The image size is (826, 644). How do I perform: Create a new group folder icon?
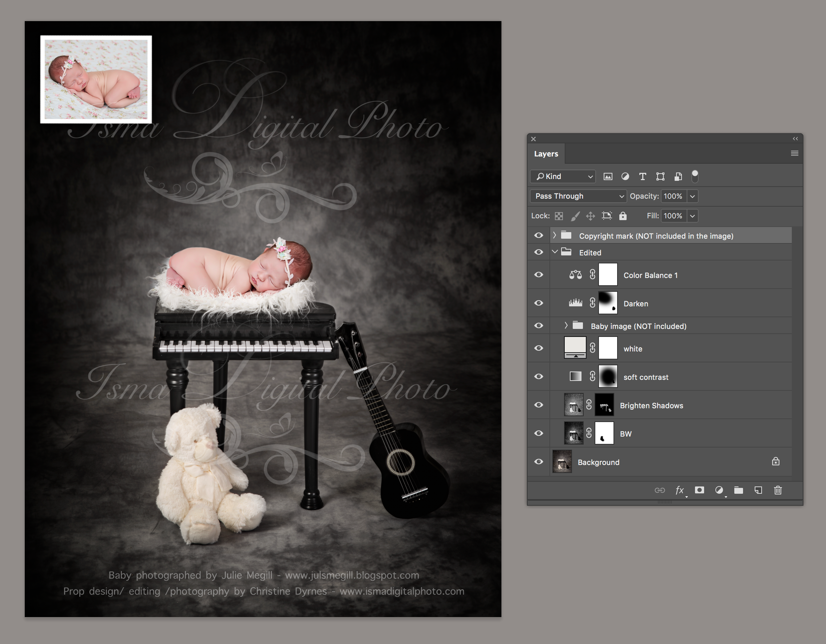(739, 490)
